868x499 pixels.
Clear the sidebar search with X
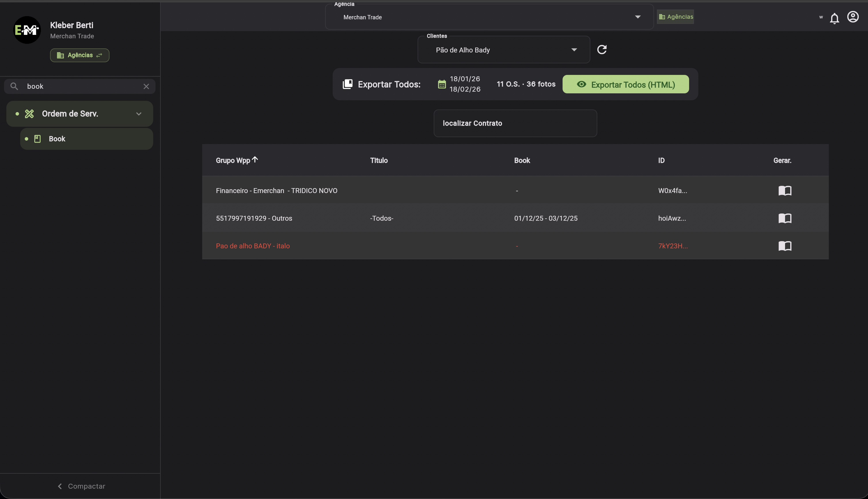146,86
